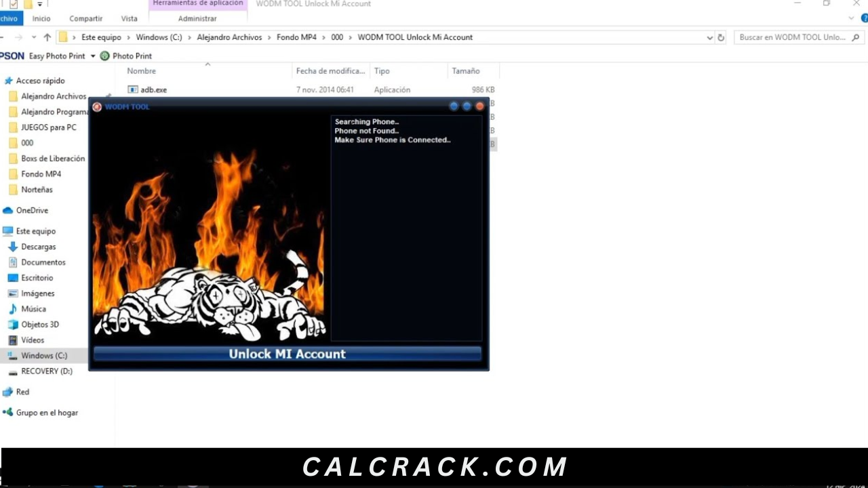Select Windows (C:) drive icon

(x=13, y=356)
